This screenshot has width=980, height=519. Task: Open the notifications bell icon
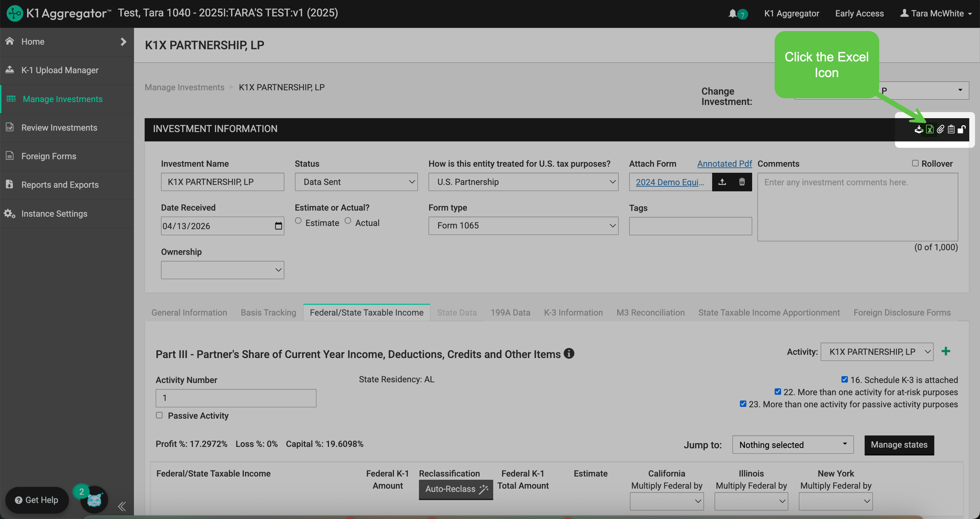point(732,13)
